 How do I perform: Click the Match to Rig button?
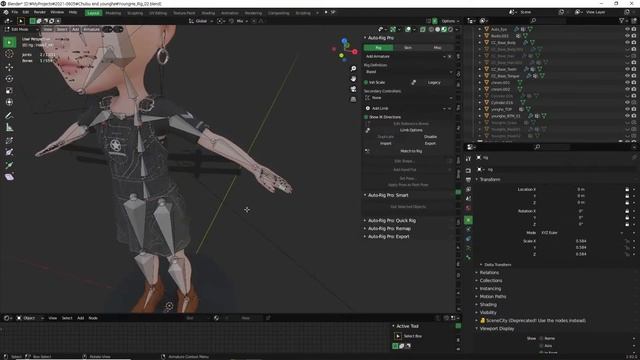coord(411,151)
